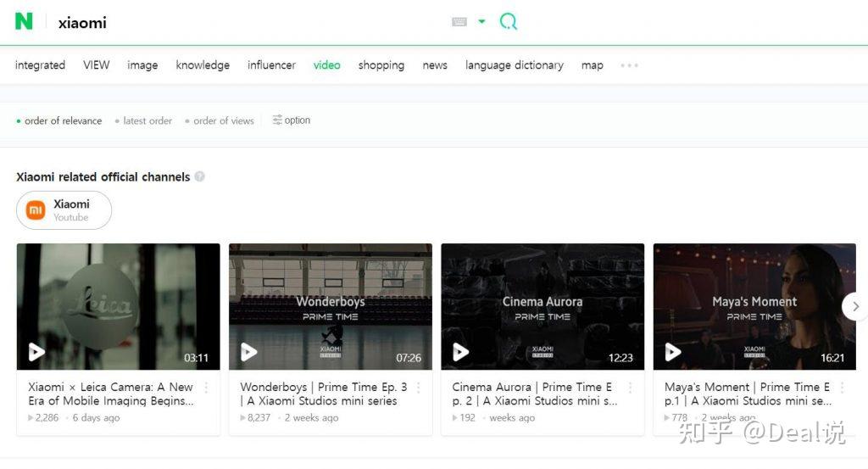Expand the search history dropdown arrow

[x=481, y=21]
